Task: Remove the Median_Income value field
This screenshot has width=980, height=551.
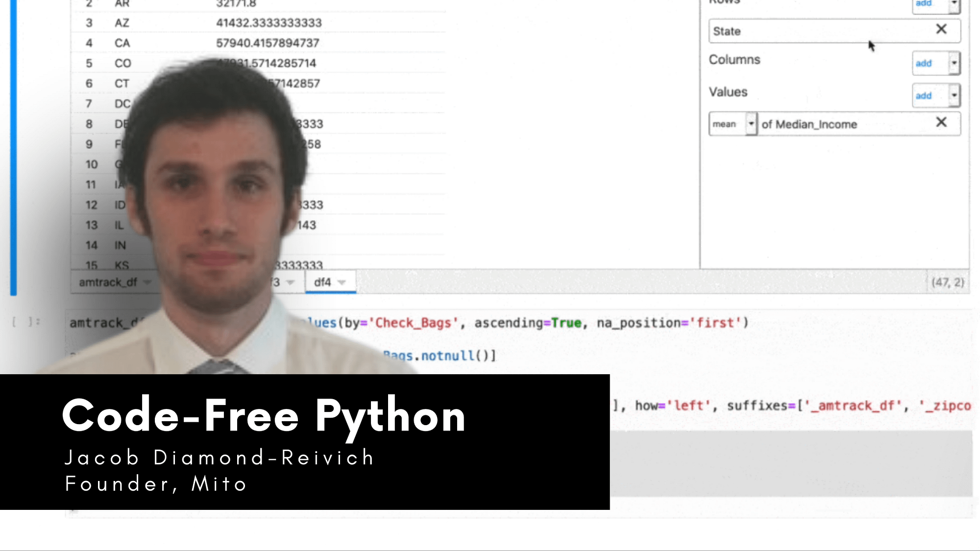Action: (941, 122)
